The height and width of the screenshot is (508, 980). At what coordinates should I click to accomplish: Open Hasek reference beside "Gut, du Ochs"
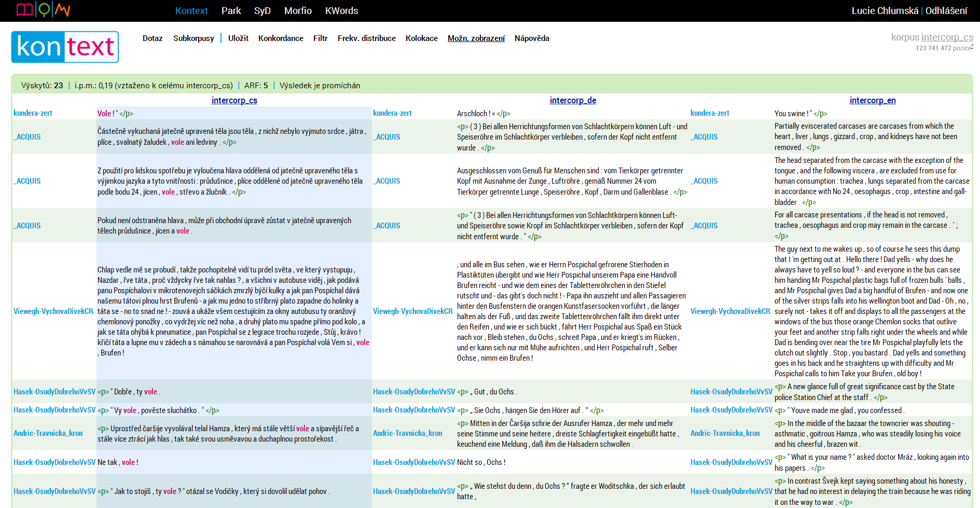[414, 392]
